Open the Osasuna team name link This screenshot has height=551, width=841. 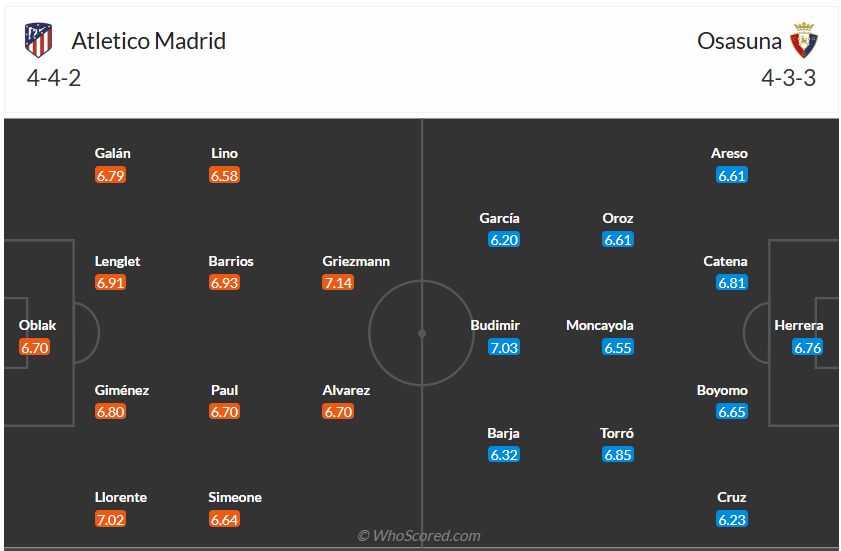point(738,41)
